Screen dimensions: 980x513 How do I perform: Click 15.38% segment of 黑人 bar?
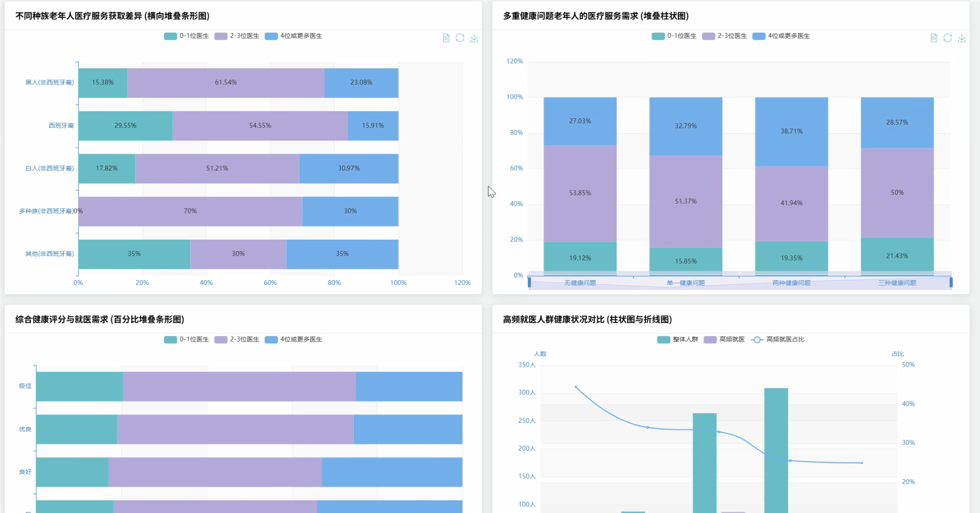coord(103,83)
